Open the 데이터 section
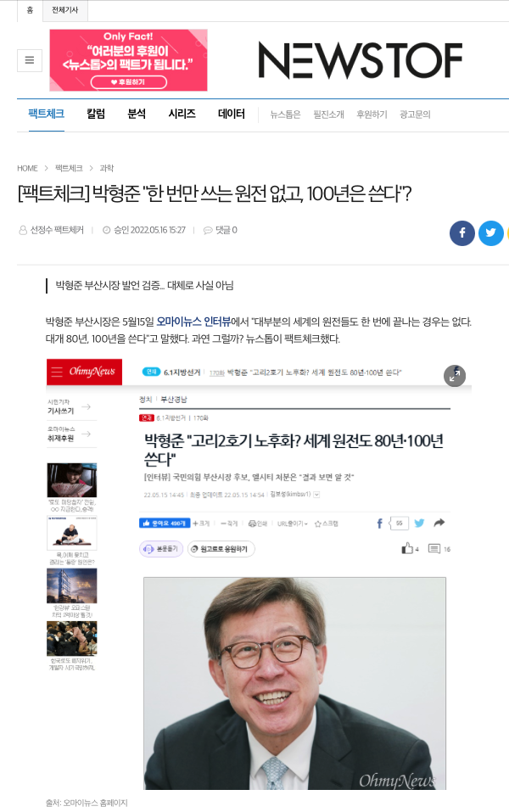The height and width of the screenshot is (812, 509). click(232, 114)
